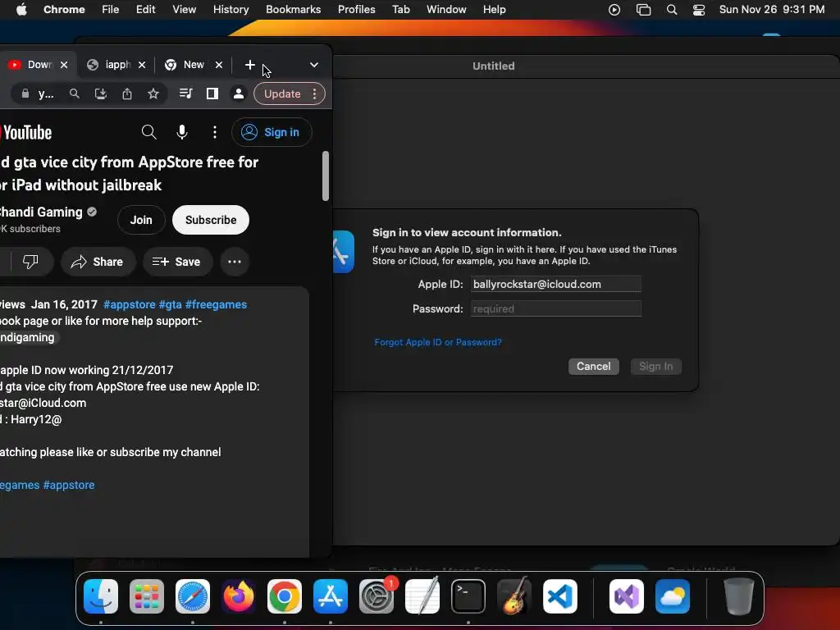Open Chrome profile avatar icon
The image size is (840, 630).
[x=239, y=94]
